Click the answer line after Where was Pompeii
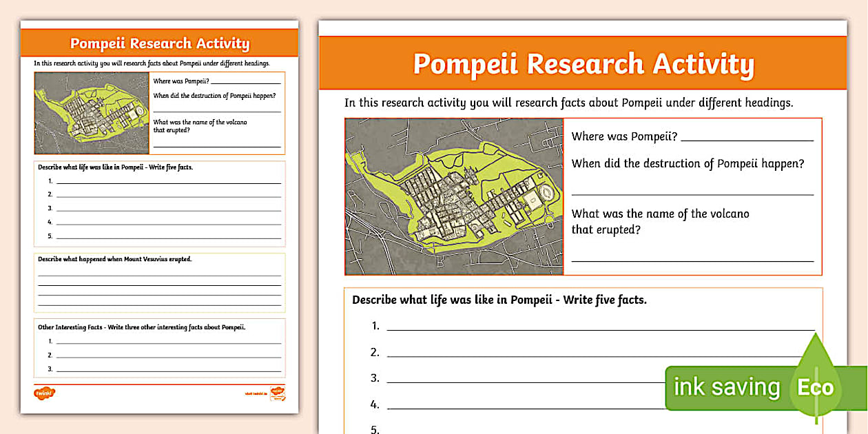Screen dimensions: 868x434 tap(747, 137)
